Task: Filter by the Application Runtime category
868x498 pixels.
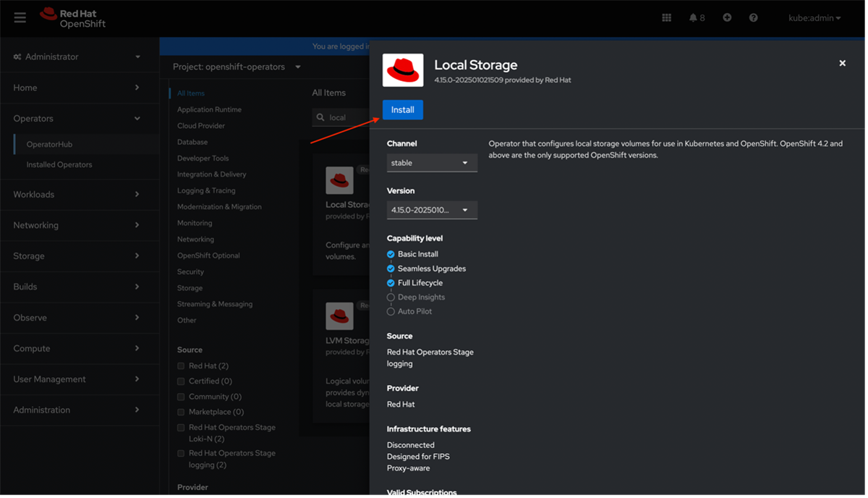Action: coord(209,109)
